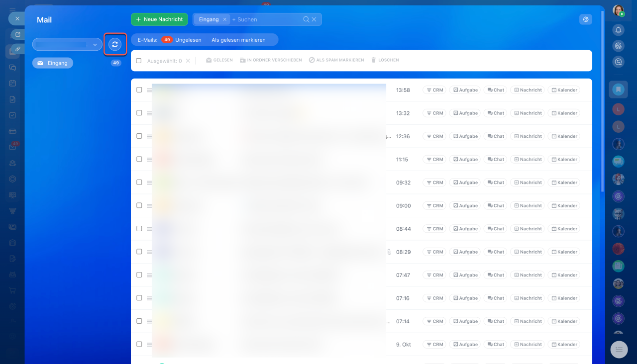Viewport: 637px width, 364px height.
Task: Open notifications bell in right sidebar
Action: pos(619,30)
